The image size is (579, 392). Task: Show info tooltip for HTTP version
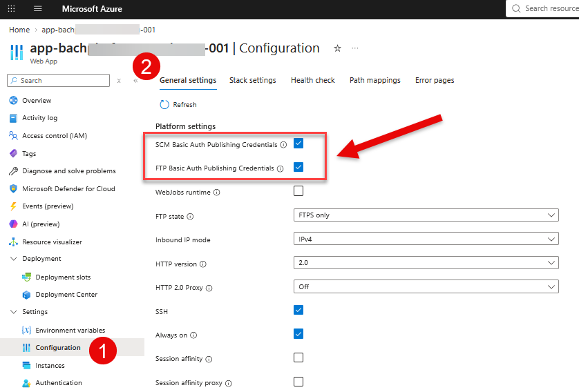pyautogui.click(x=203, y=264)
